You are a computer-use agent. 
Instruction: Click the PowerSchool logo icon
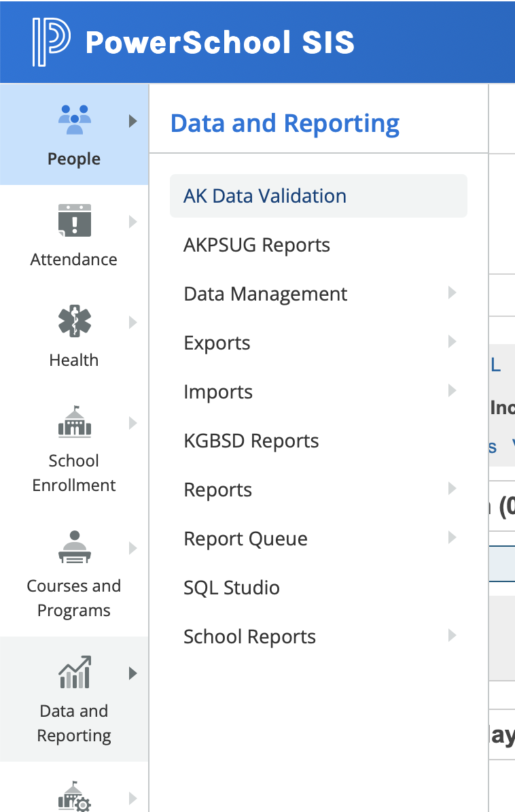click(x=51, y=42)
